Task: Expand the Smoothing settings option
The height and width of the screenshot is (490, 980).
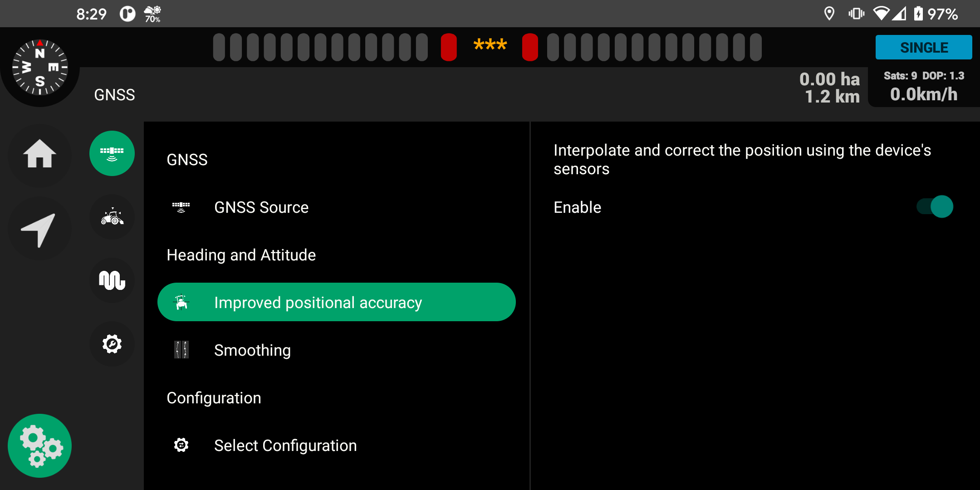Action: point(253,349)
